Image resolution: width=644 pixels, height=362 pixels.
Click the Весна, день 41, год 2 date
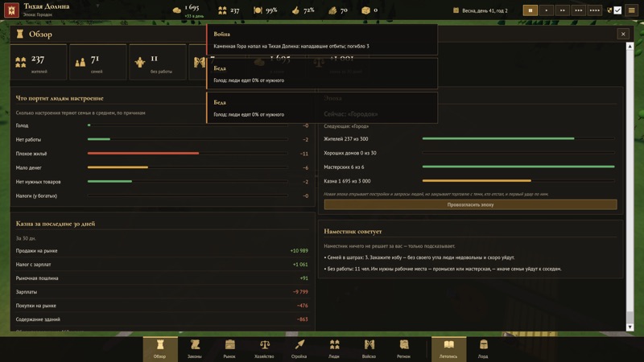tap(485, 10)
